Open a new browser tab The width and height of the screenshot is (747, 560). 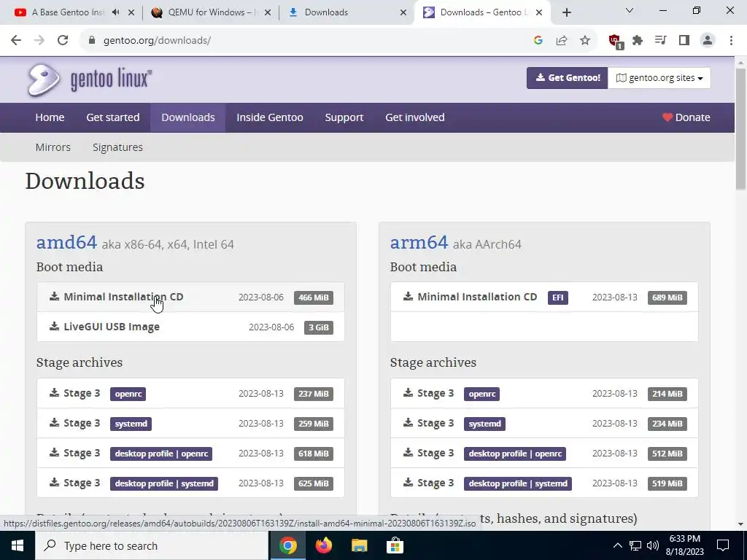click(x=566, y=13)
